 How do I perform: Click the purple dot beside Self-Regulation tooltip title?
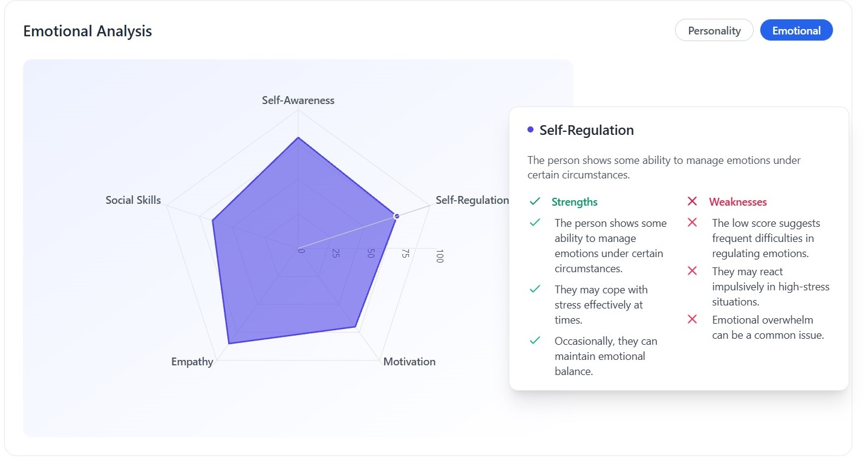(x=530, y=129)
